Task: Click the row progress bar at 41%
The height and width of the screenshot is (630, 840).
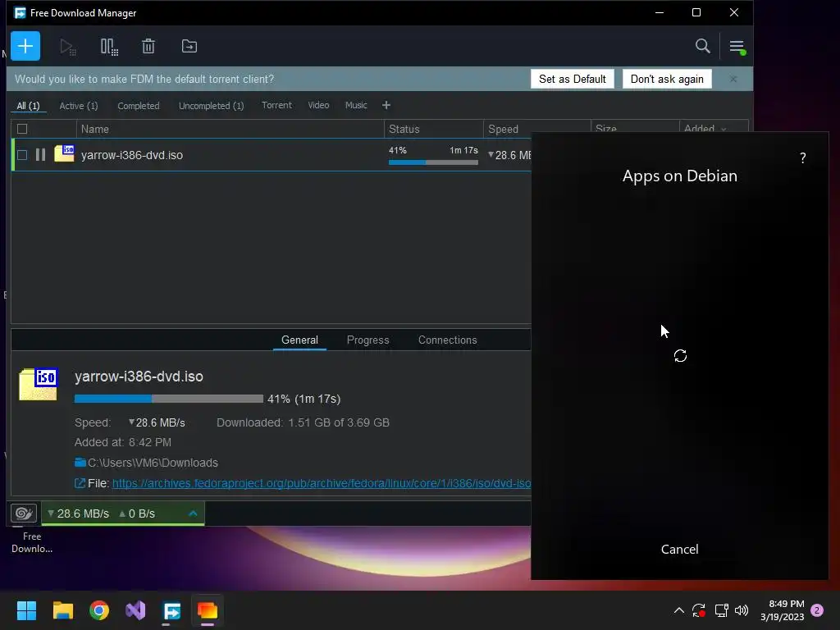Action: click(x=433, y=162)
